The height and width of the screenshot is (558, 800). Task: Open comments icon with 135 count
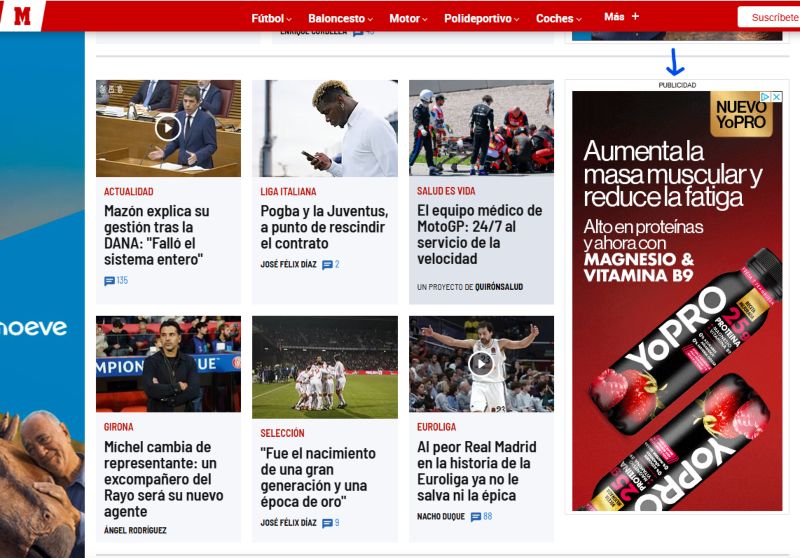coord(110,281)
